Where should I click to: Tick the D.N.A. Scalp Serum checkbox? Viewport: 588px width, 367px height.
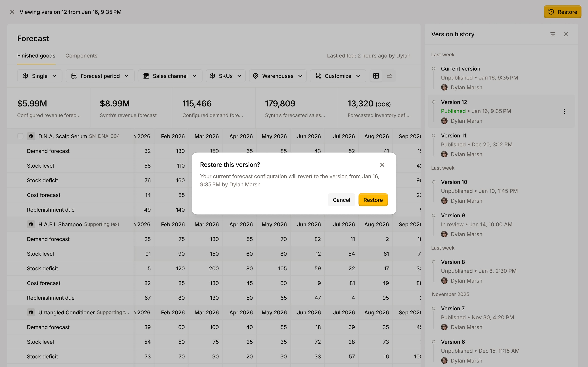click(20, 136)
